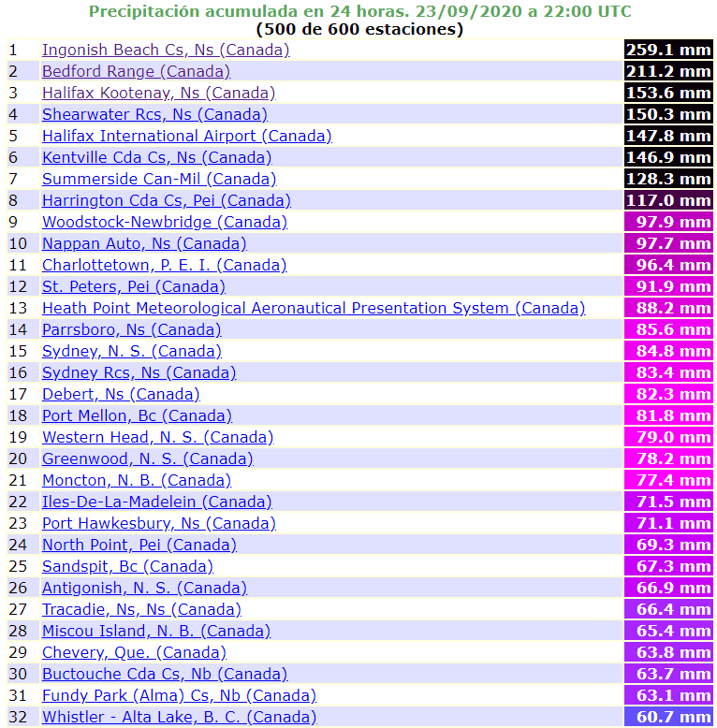Select the 77.4 mm precipitation cell
This screenshot has width=717, height=728.
(668, 480)
